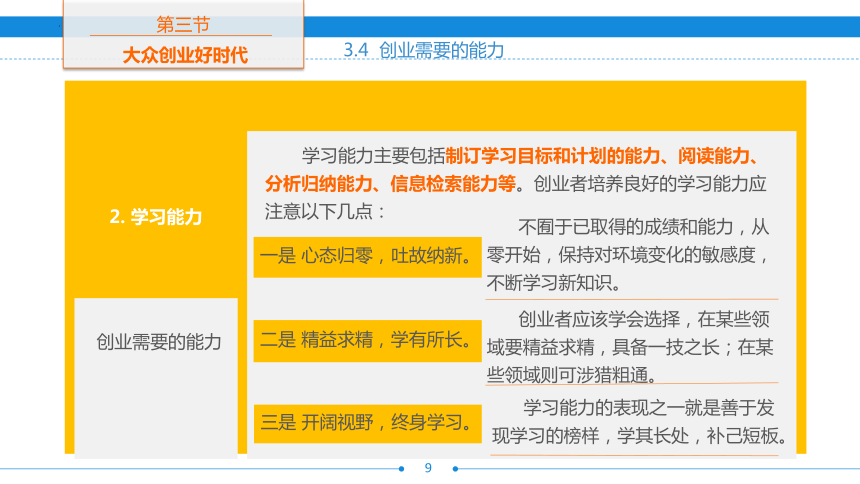Click the text '创业者应该学会选择，在某些领'

643,319
